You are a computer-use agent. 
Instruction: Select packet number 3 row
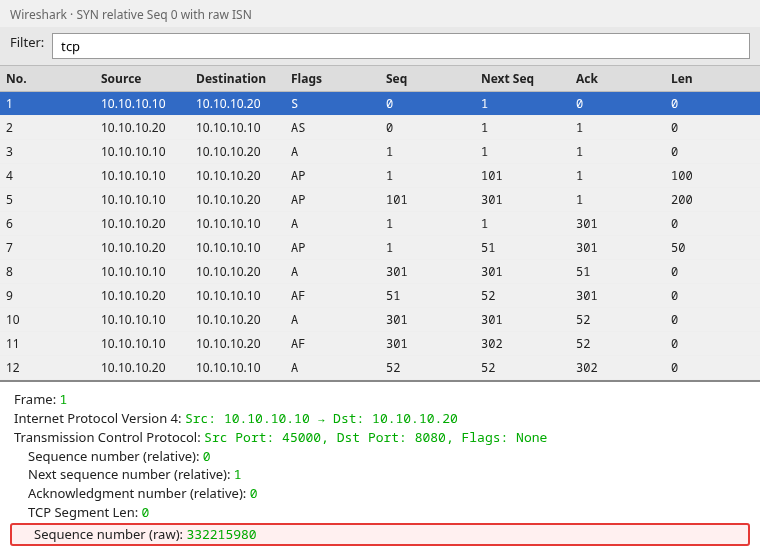(x=380, y=152)
